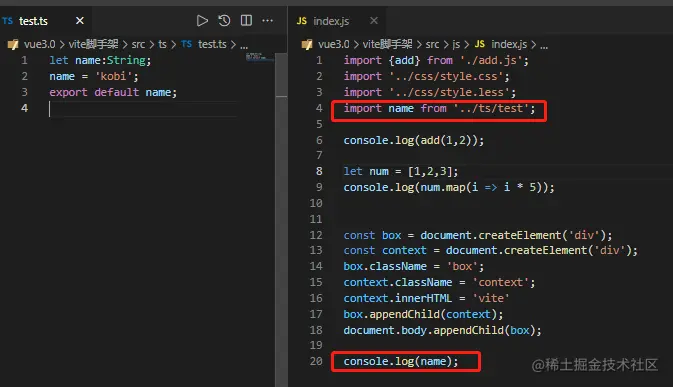Screen dimensions: 673x387
Task: Click 'let num = [1,2,3];' line
Action: tap(401, 171)
